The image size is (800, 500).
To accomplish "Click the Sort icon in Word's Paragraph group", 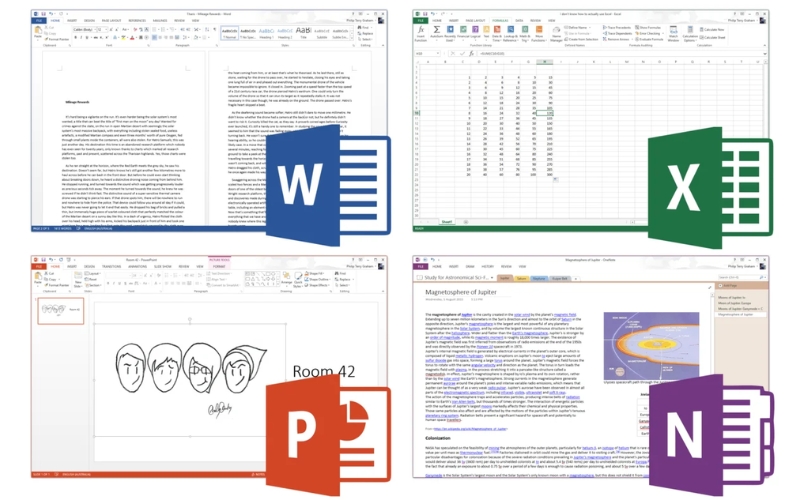I will (x=207, y=30).
